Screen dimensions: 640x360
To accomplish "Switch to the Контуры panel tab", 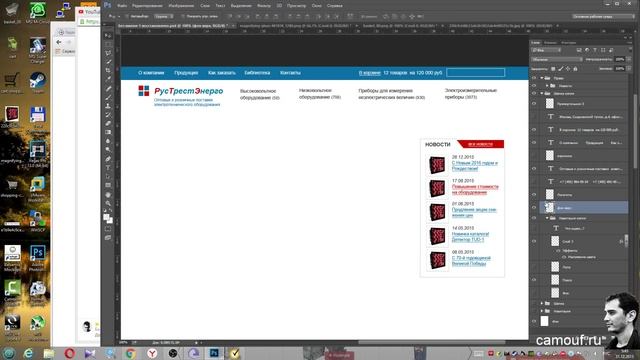I will pyautogui.click(x=569, y=42).
